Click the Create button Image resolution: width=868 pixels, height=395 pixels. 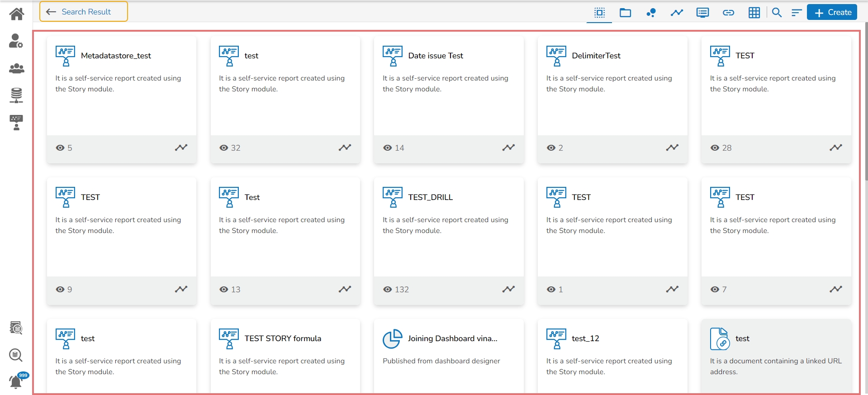click(832, 13)
